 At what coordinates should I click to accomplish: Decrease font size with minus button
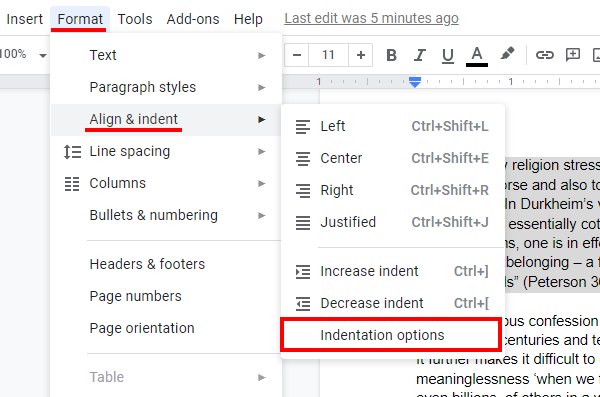coord(297,55)
